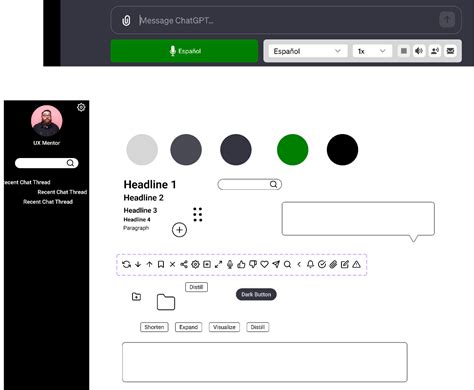474x390 pixels.
Task: Select the light gray color circle
Action: coord(142,150)
